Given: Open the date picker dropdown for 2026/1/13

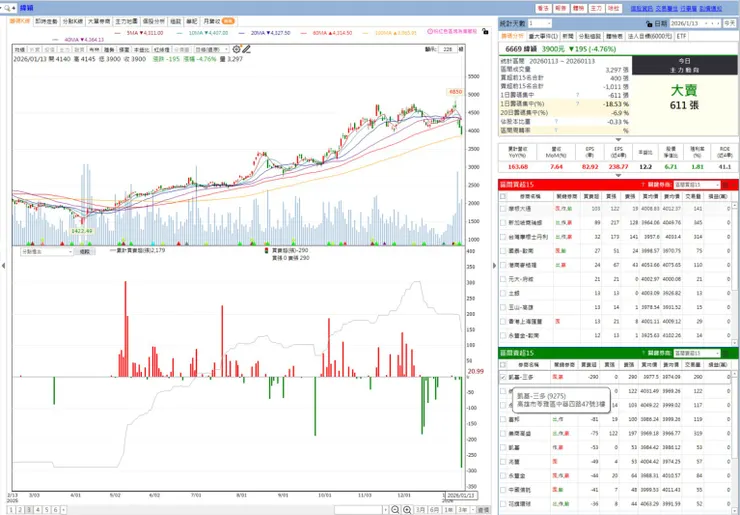Looking at the screenshot, I should coord(706,24).
